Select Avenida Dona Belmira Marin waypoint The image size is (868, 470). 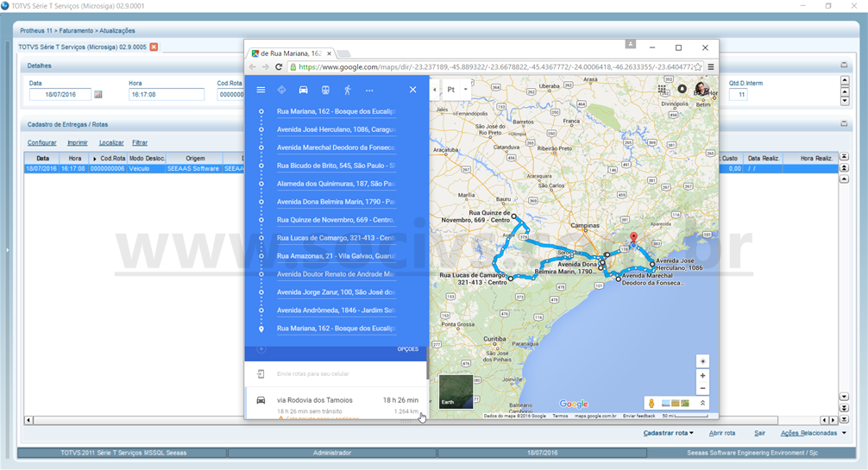(337, 202)
